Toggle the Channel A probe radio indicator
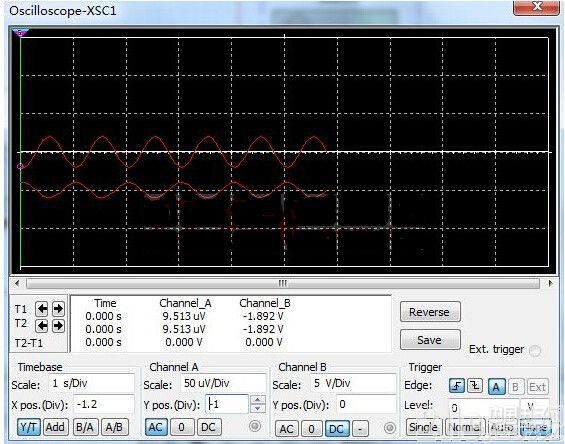 (x=255, y=426)
